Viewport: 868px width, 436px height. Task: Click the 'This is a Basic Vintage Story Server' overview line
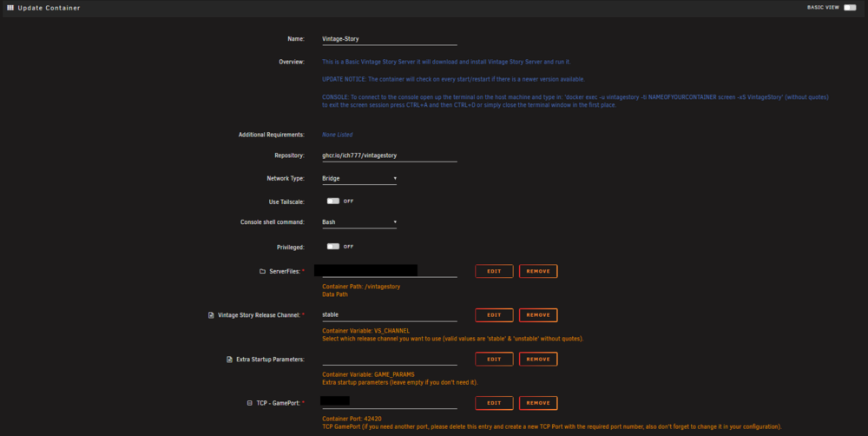tap(446, 62)
